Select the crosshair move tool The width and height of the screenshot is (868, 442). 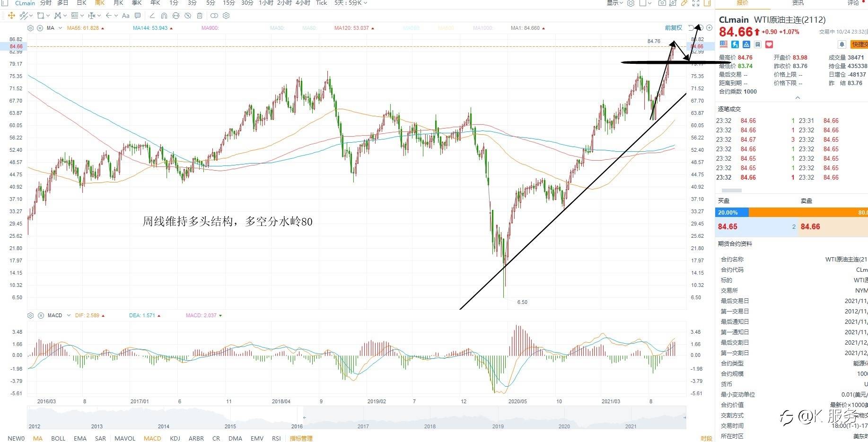(11, 16)
